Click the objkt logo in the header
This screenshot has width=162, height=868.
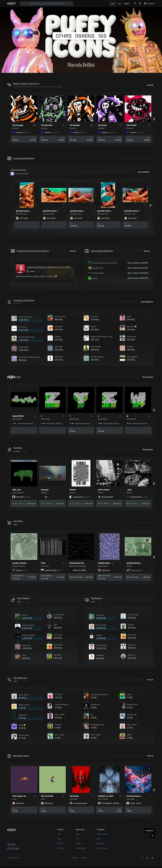pos(11,3)
